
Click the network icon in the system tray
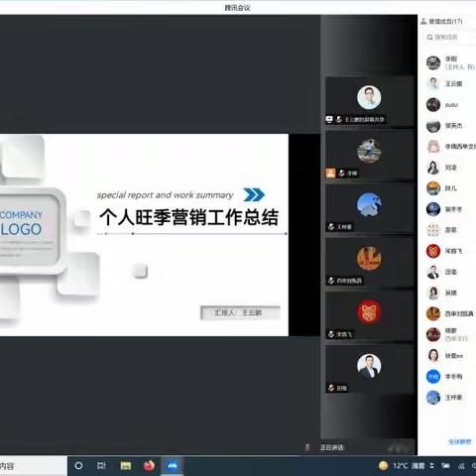[x=461, y=466]
